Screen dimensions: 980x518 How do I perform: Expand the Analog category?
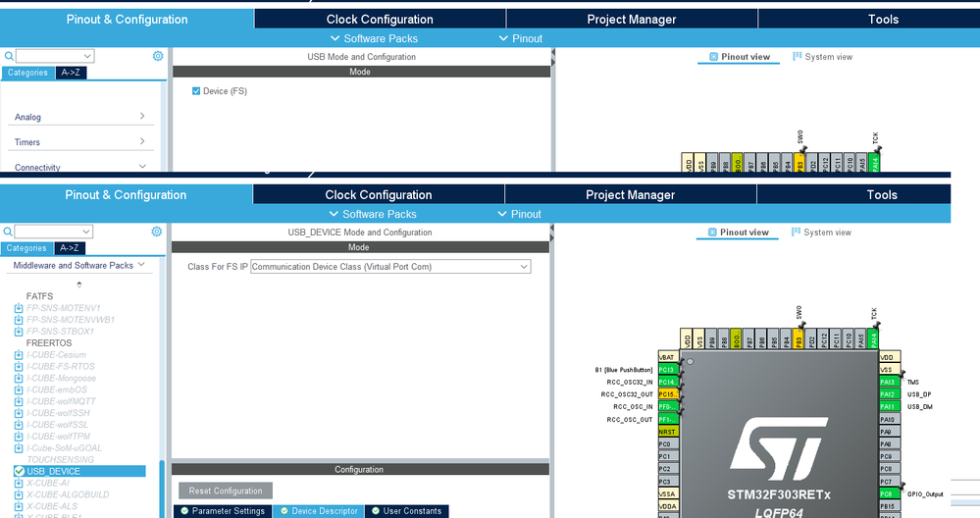(x=79, y=117)
